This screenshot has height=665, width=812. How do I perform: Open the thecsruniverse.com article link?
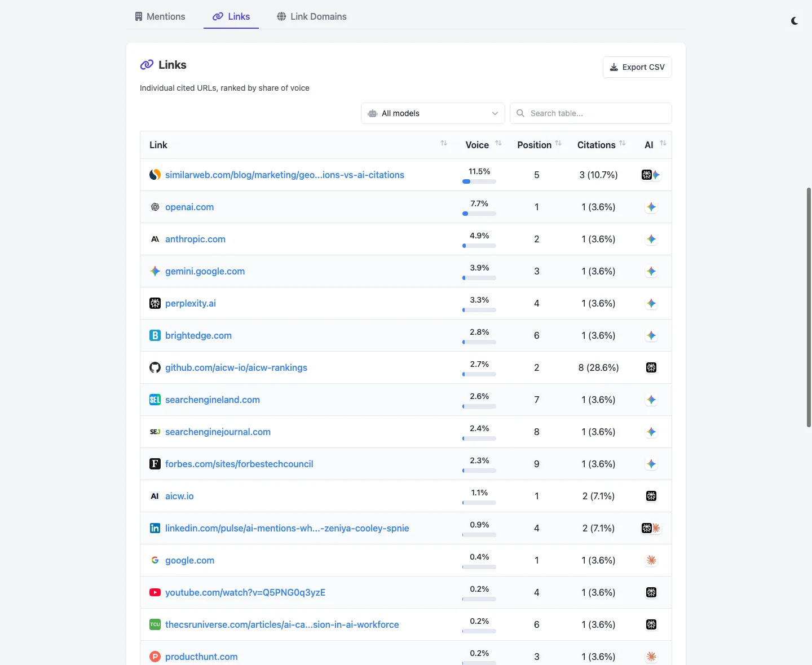pos(282,624)
